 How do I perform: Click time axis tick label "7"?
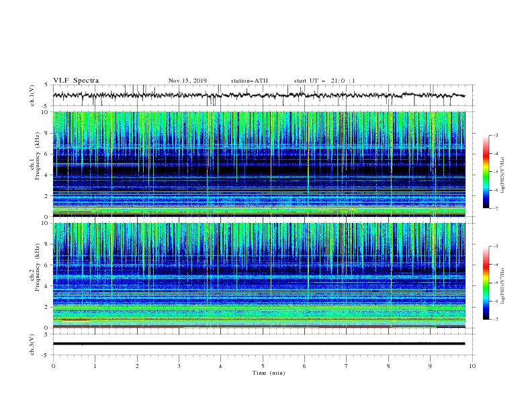coord(347,366)
